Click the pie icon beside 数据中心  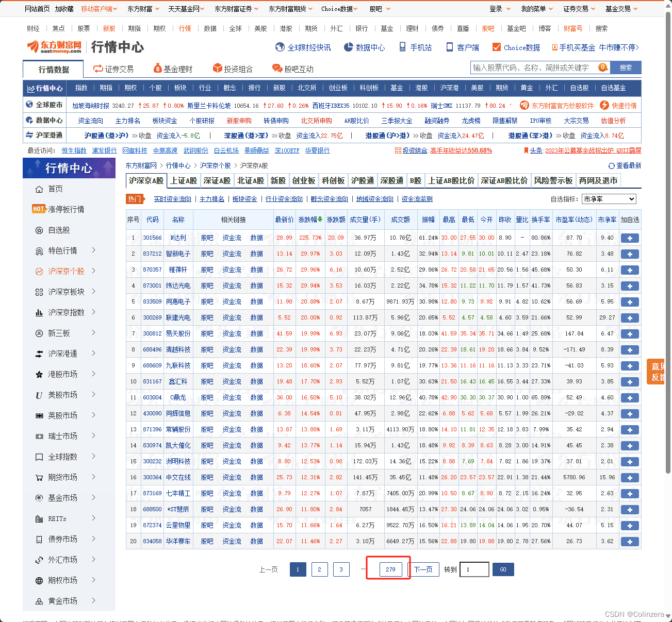pos(349,47)
